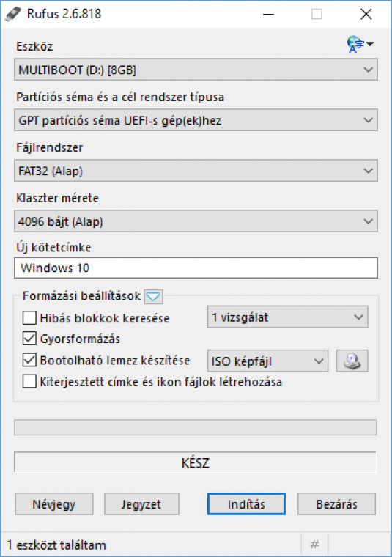The image size is (392, 557).
Task: Open the 1 vizsgálat passes dropdown
Action: point(288,317)
